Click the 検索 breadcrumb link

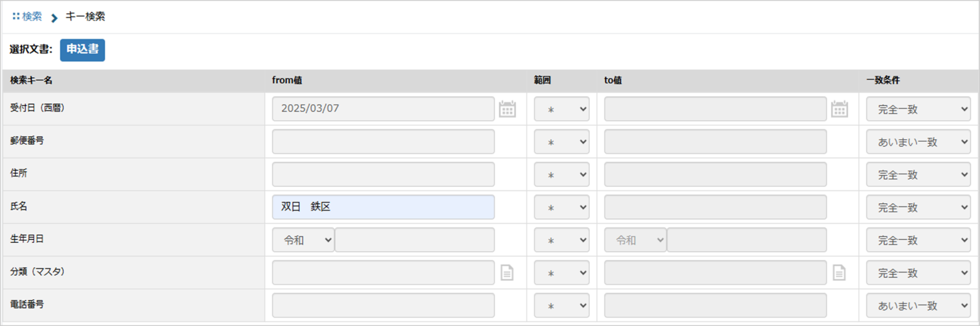(31, 17)
